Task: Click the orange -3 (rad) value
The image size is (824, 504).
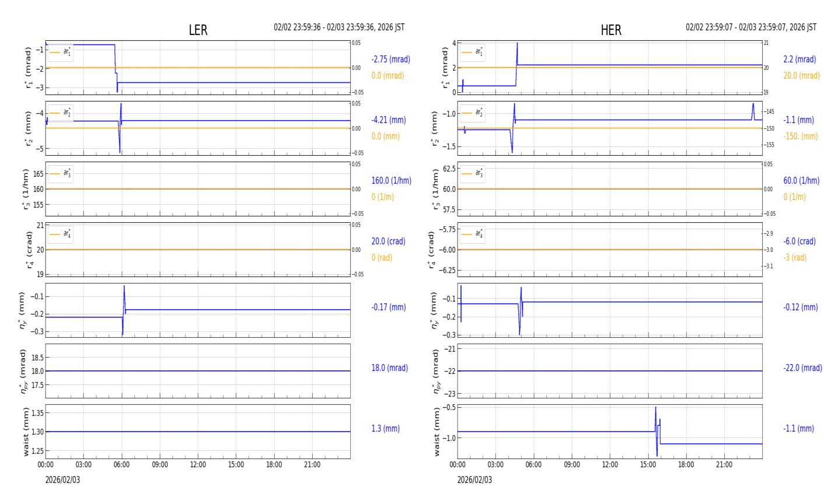Action: 795,258
